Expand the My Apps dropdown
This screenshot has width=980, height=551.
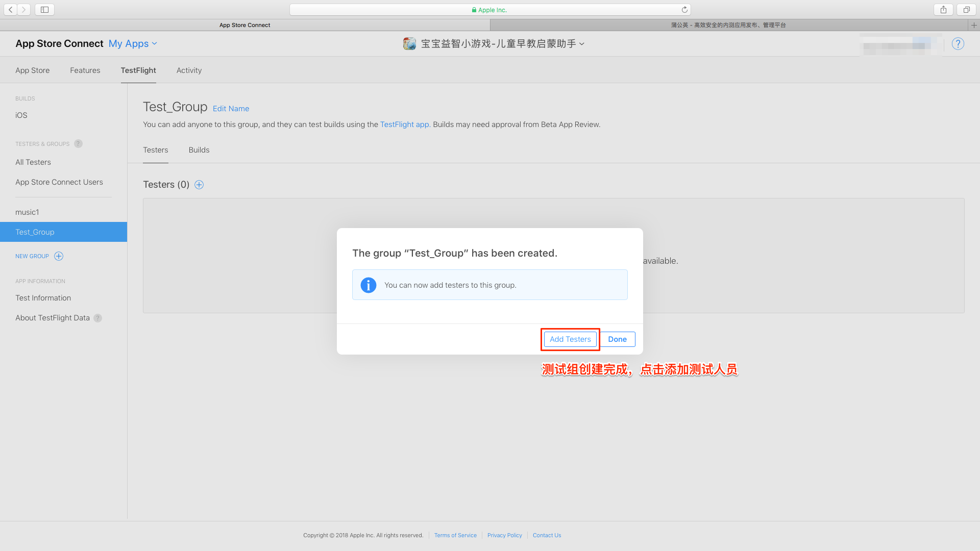[x=133, y=44]
